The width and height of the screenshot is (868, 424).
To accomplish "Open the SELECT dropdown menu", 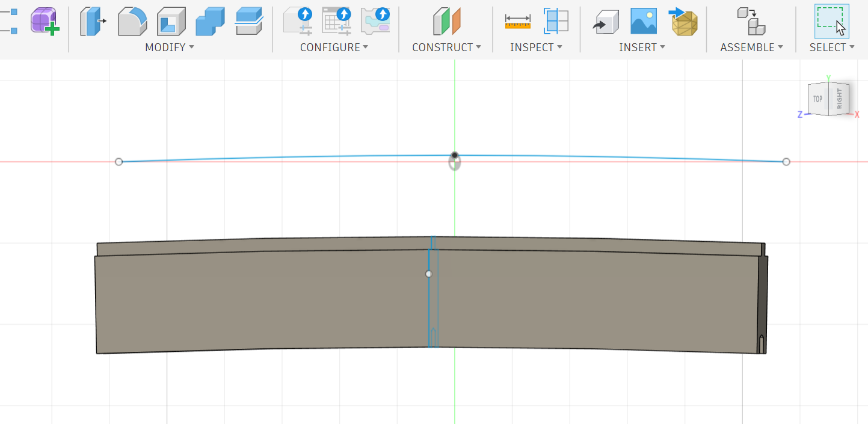I will click(832, 48).
